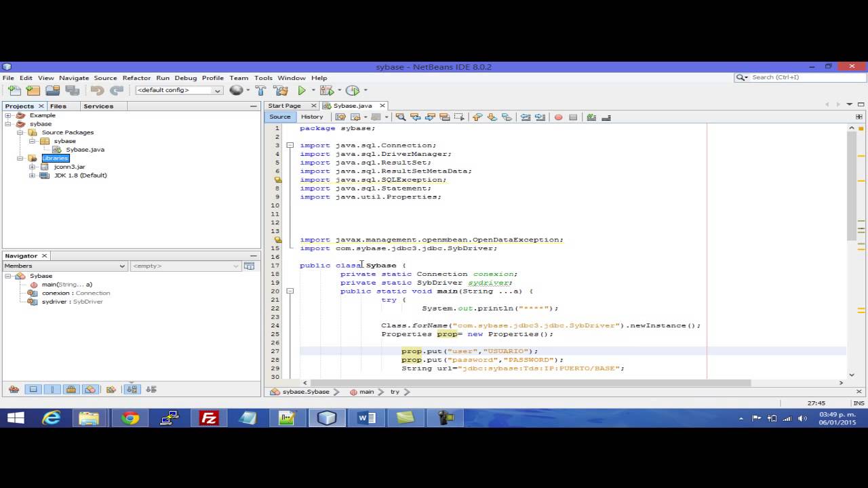The width and height of the screenshot is (868, 488).
Task: Click the Debug Project toolbar icon
Action: click(x=326, y=90)
